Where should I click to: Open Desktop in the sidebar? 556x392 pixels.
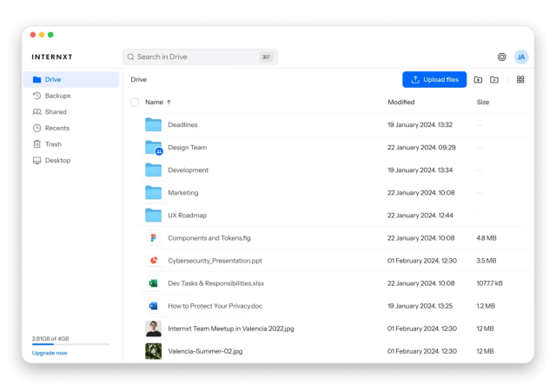click(71, 160)
